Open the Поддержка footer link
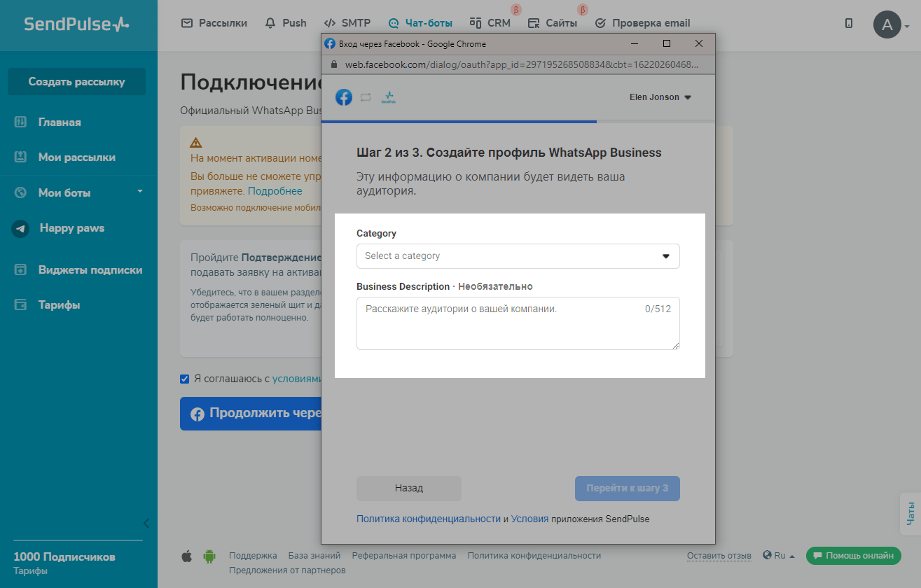This screenshot has height=588, width=921. [253, 556]
